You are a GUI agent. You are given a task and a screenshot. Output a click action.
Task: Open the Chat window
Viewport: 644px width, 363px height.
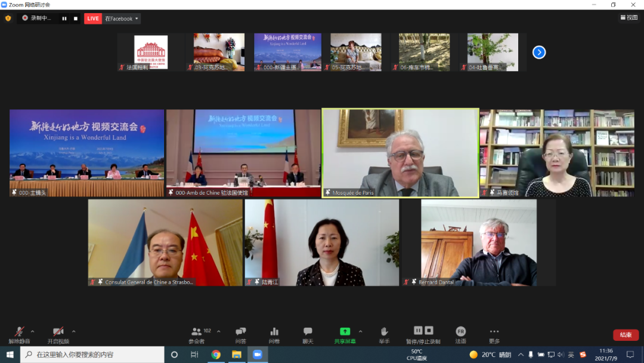tap(308, 334)
